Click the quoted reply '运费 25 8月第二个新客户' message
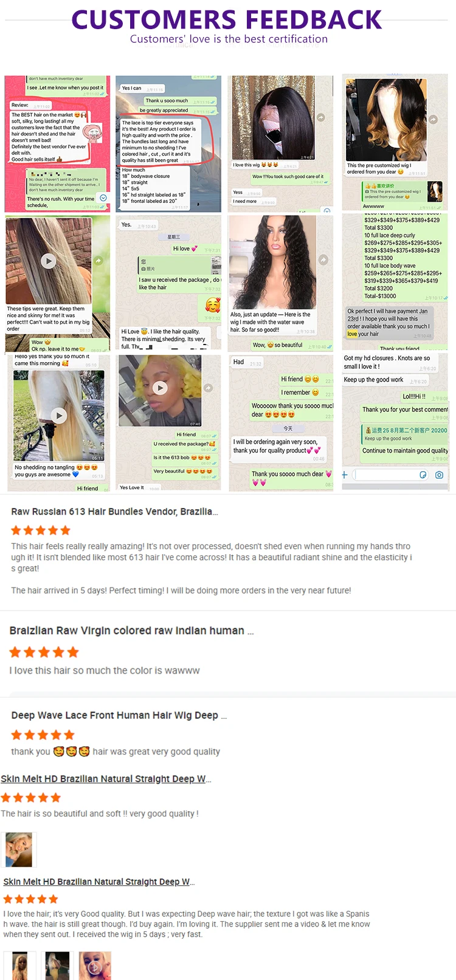Image resolution: width=456 pixels, height=980 pixels. [405, 434]
